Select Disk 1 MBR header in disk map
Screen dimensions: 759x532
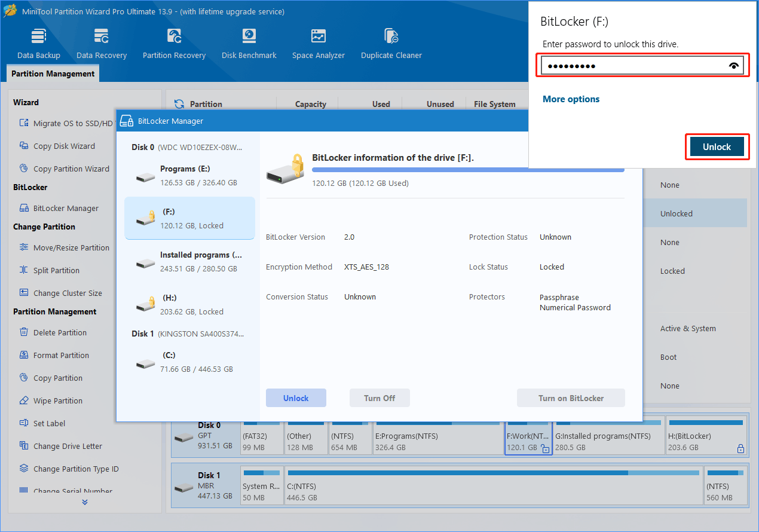pos(205,485)
